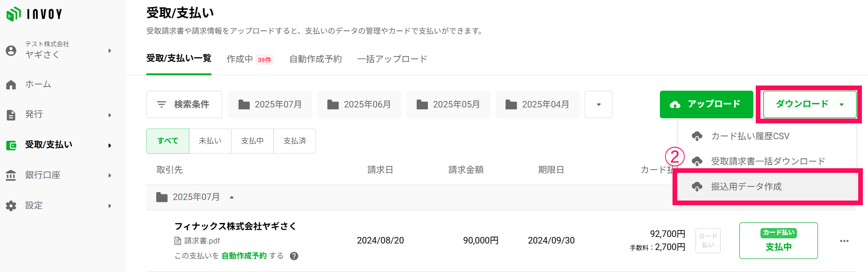Click the 発行 document icon

(x=11, y=115)
